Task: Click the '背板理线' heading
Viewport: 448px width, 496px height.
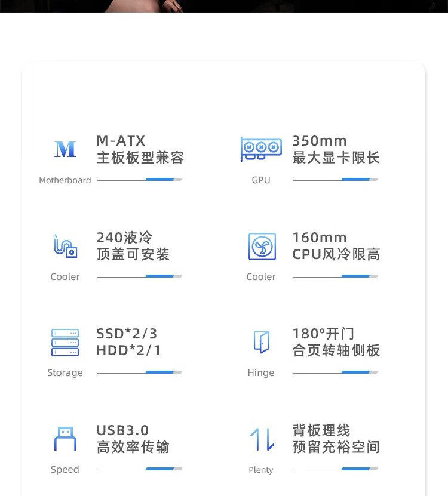Action: [321, 430]
